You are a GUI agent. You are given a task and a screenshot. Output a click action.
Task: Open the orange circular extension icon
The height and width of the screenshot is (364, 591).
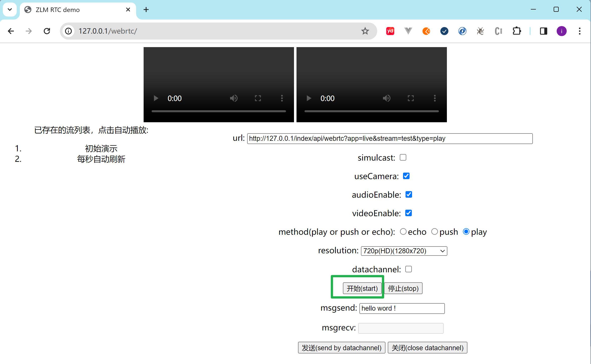click(426, 31)
